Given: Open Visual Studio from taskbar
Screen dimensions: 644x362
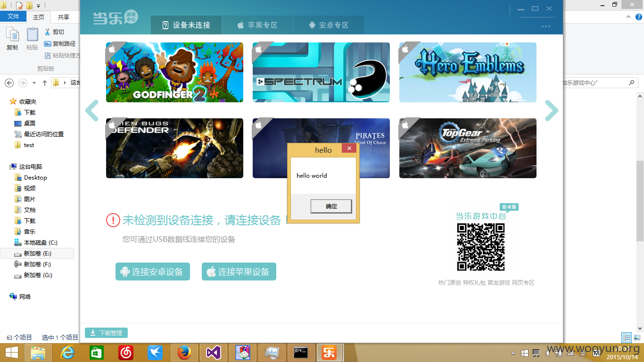Looking at the screenshot, I should (214, 353).
